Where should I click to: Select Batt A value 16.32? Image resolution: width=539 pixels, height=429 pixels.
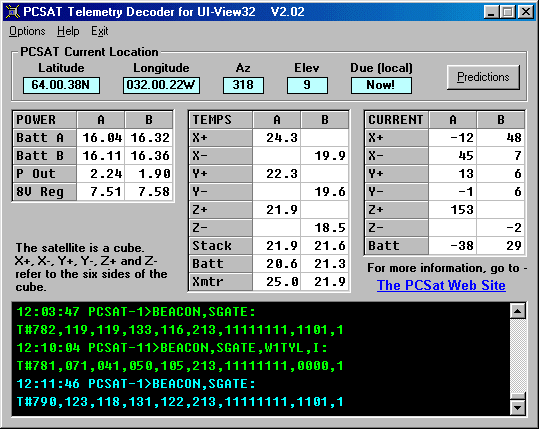coord(149,138)
